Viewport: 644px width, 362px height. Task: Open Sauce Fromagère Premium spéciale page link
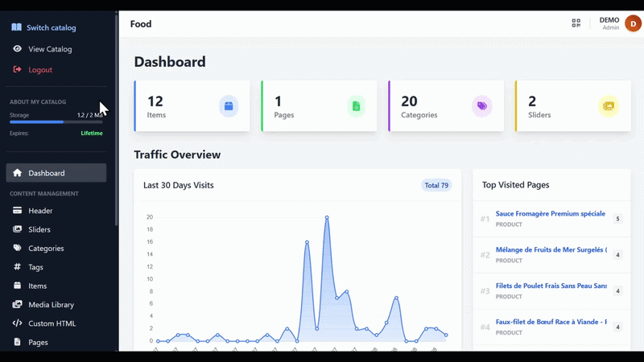click(x=551, y=213)
